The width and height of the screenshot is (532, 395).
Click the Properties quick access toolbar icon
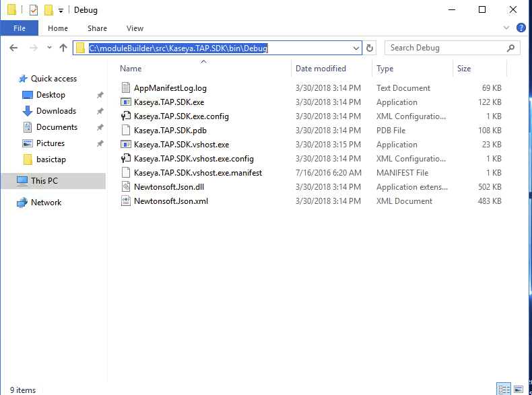pyautogui.click(x=34, y=10)
